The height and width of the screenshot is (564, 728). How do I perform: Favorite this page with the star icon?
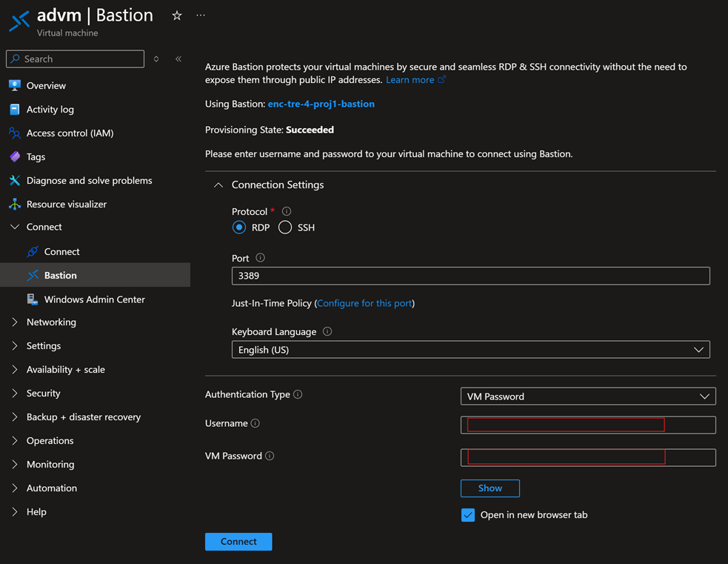pyautogui.click(x=177, y=16)
